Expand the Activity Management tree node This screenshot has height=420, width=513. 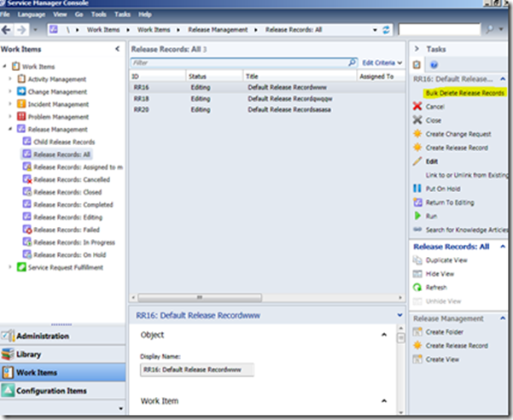point(9,79)
